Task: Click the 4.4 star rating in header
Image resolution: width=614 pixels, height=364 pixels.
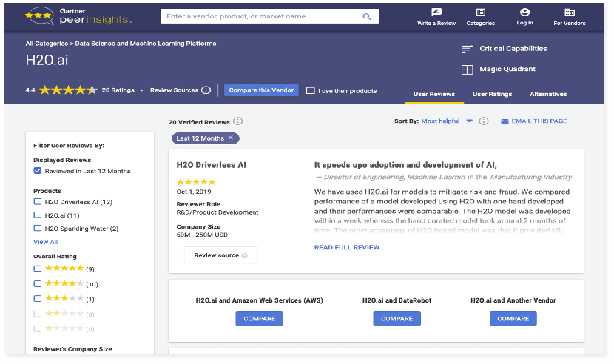Action: click(68, 90)
